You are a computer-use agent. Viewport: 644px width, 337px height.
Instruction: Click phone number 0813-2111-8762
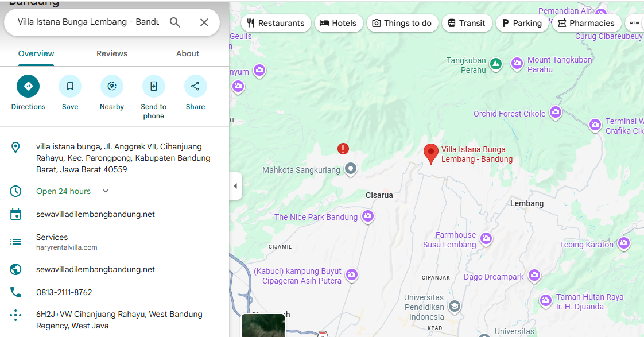click(64, 292)
